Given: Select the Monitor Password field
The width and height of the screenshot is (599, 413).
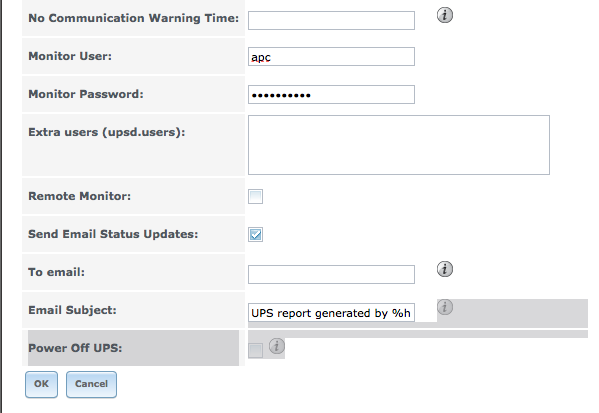Looking at the screenshot, I should (331, 94).
